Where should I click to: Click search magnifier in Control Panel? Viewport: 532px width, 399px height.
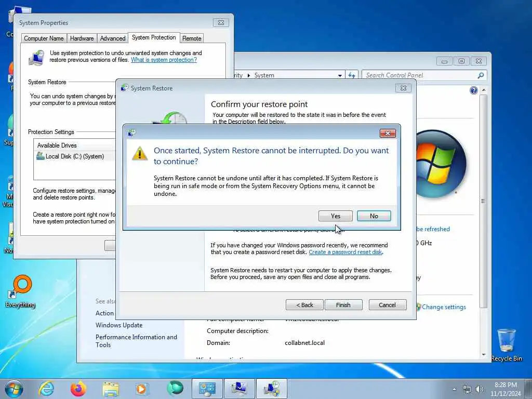tap(481, 75)
